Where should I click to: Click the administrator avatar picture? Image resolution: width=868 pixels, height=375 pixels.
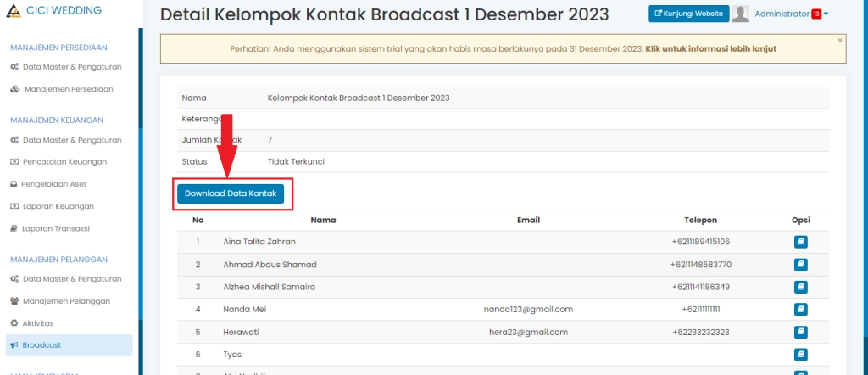(740, 14)
